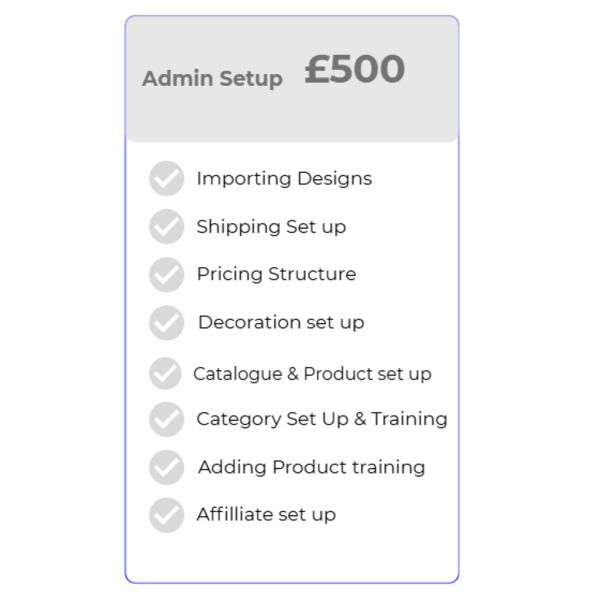Click the checkmark icon beside Pricing Structure
The width and height of the screenshot is (600, 600).
pyautogui.click(x=166, y=274)
